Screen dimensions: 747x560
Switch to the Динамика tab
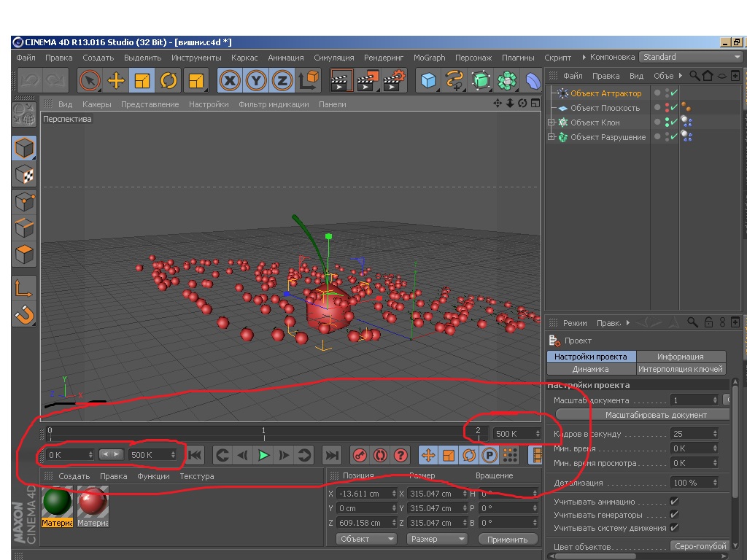591,369
